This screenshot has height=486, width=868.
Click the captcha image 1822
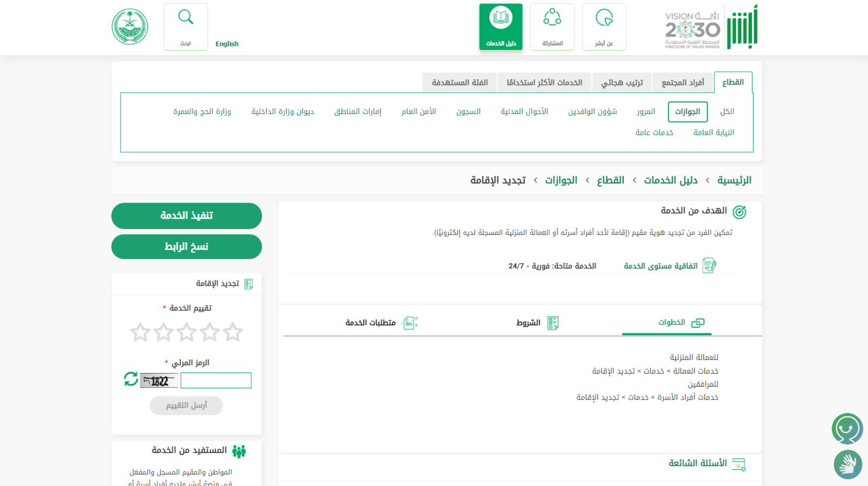point(159,381)
